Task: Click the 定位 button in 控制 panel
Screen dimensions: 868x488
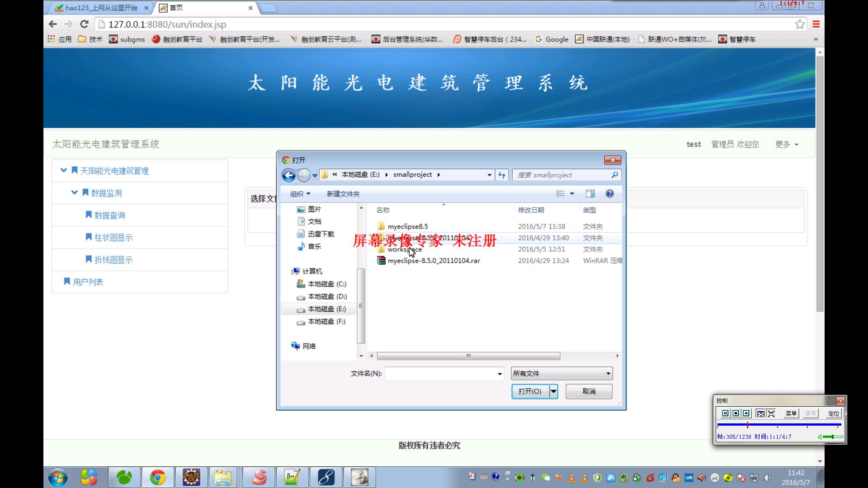Action: coord(833,413)
